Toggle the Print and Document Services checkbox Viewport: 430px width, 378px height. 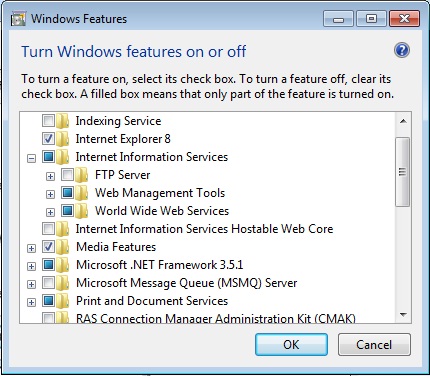click(x=48, y=300)
